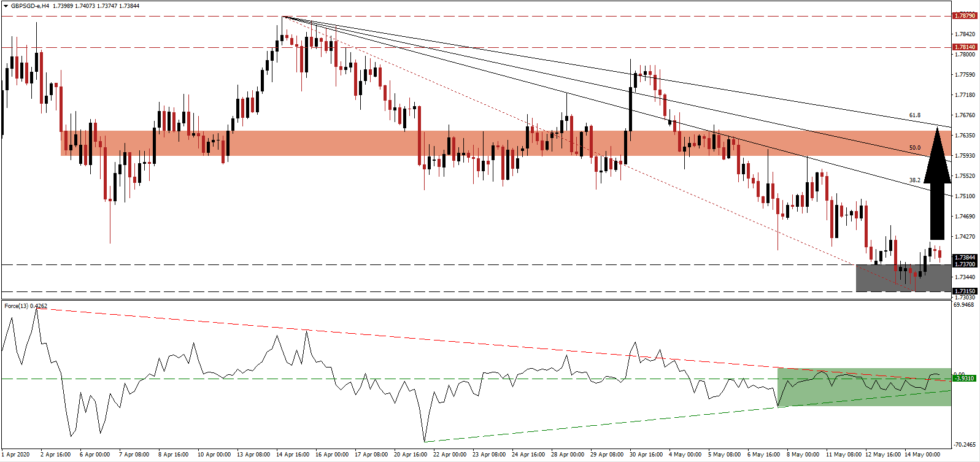Click the 6 Apr 00:00 time label

[x=95, y=455]
